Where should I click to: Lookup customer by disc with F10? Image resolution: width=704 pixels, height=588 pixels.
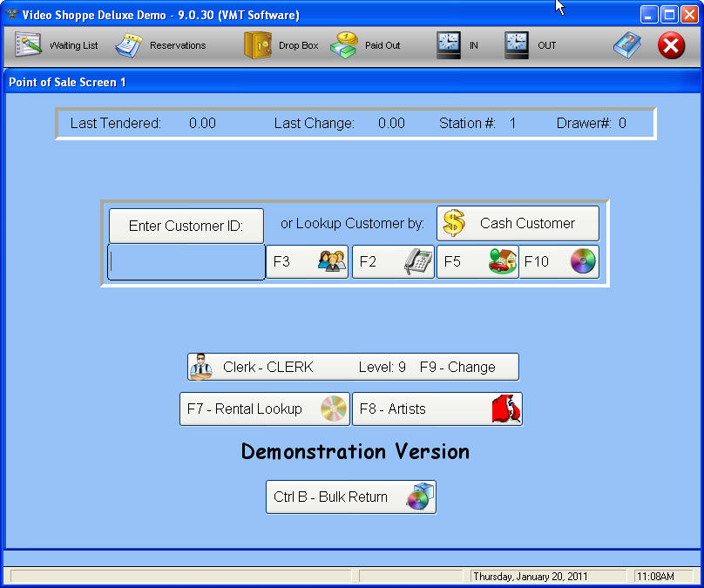click(x=559, y=261)
